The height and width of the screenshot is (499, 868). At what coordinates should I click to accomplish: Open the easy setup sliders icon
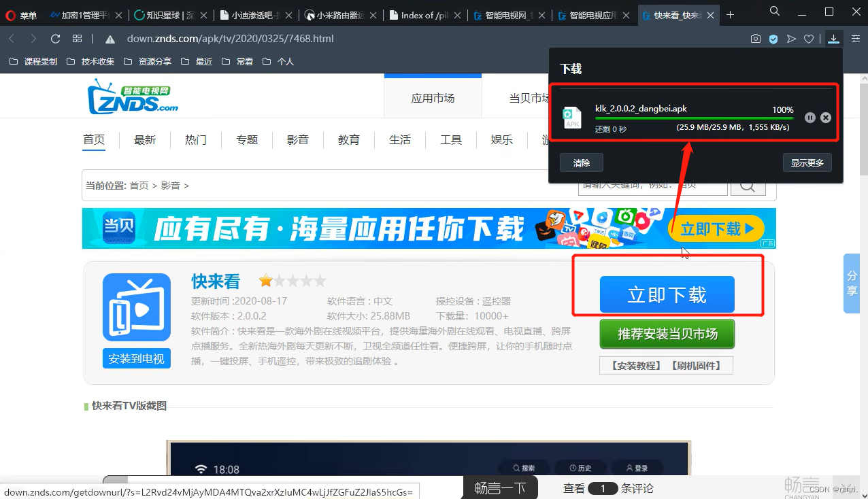(x=856, y=39)
